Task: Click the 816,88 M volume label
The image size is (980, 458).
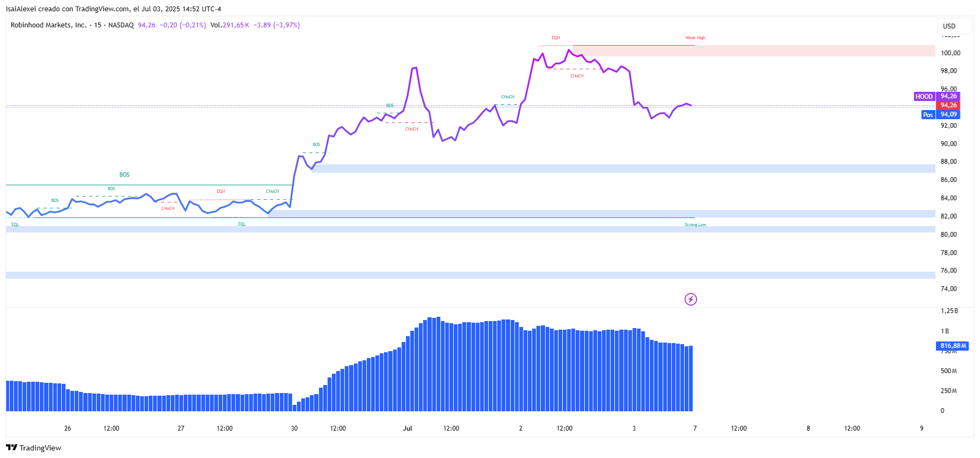Action: 953,346
